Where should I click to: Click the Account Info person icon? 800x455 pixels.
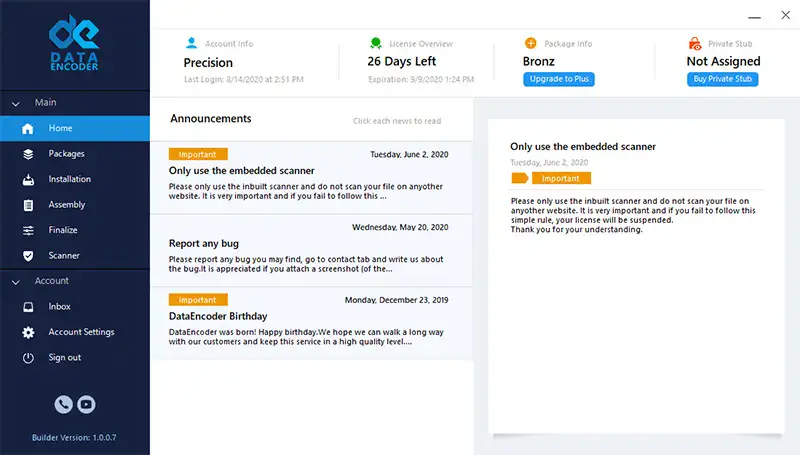point(191,43)
